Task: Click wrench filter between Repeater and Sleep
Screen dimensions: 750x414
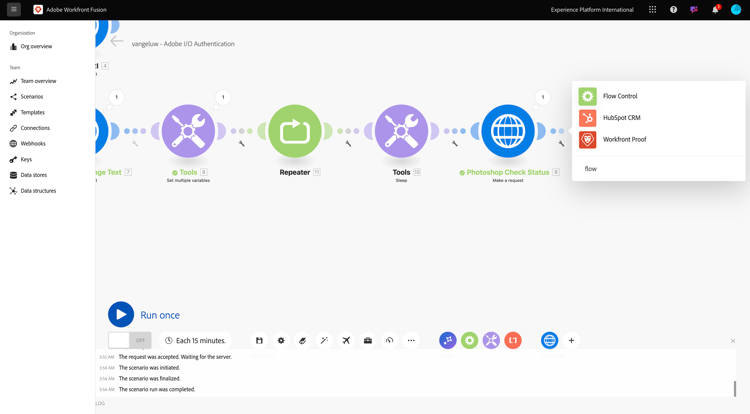Action: [x=348, y=143]
